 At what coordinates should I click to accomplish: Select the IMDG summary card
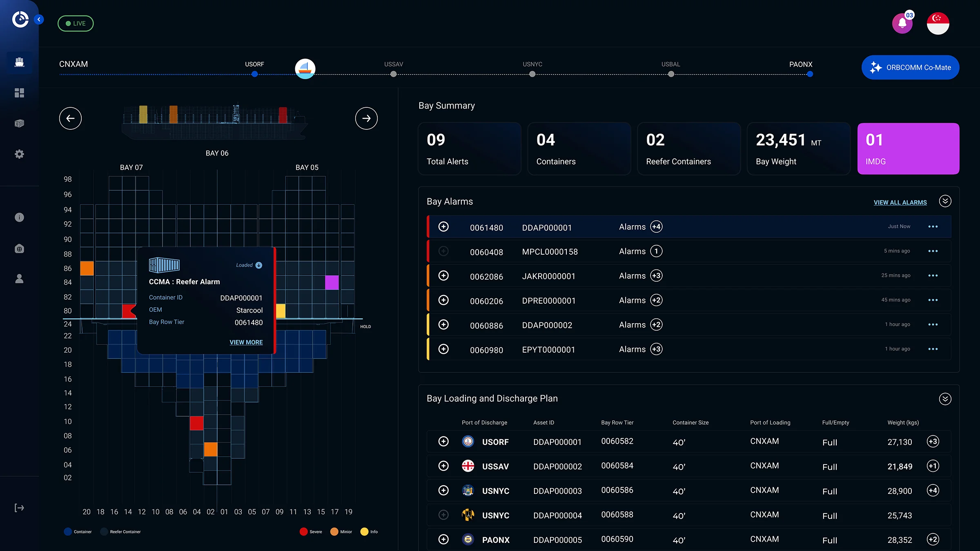(x=908, y=149)
